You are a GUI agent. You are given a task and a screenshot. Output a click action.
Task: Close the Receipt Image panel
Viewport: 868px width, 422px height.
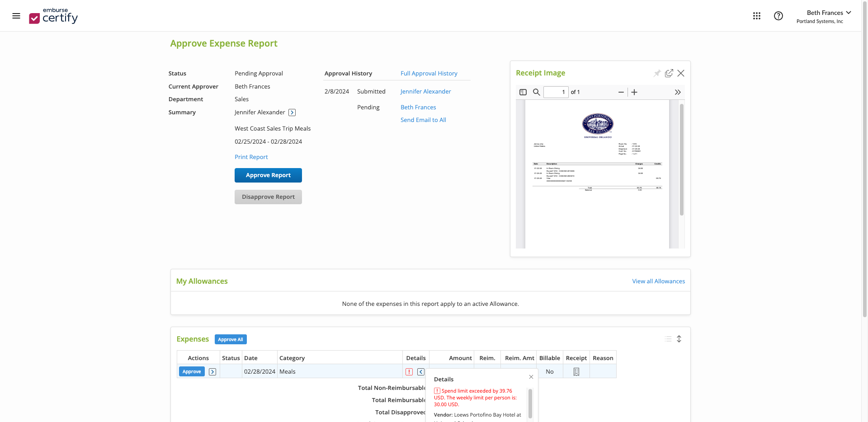click(681, 73)
